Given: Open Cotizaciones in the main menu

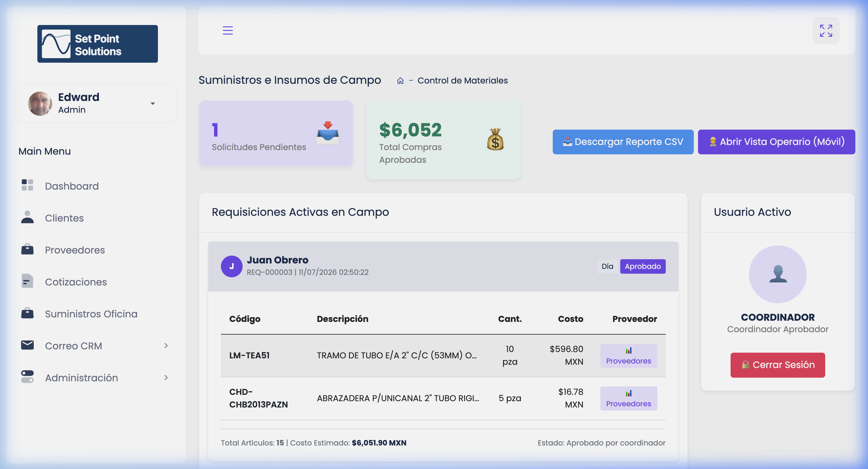Looking at the screenshot, I should coord(76,282).
